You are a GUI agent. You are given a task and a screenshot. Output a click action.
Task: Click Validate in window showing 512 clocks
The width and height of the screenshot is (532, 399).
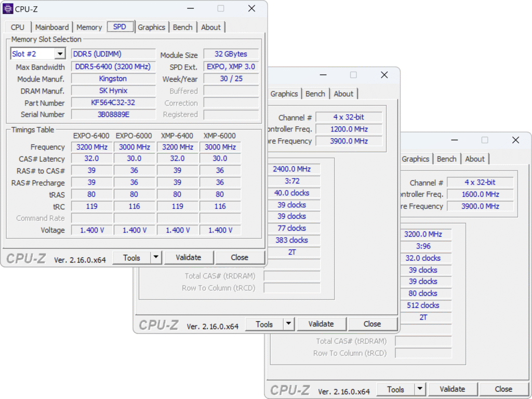coord(452,389)
